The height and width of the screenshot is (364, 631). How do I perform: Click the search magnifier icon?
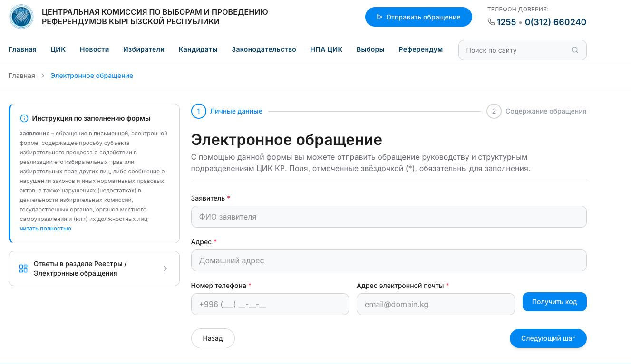[575, 50]
